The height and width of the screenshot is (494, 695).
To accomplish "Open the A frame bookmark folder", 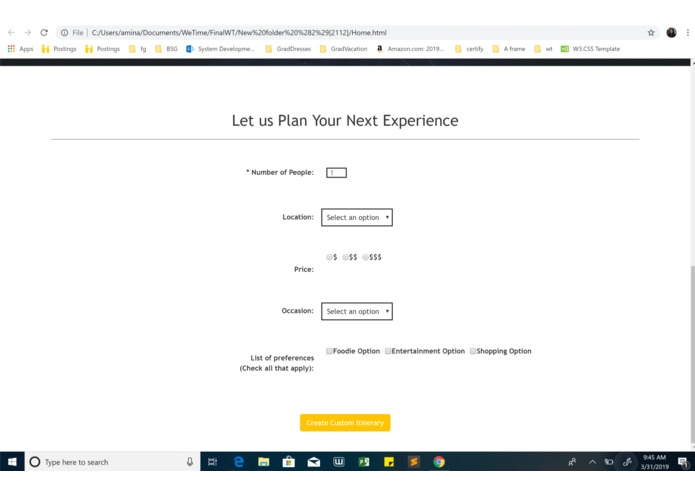I will 508,49.
